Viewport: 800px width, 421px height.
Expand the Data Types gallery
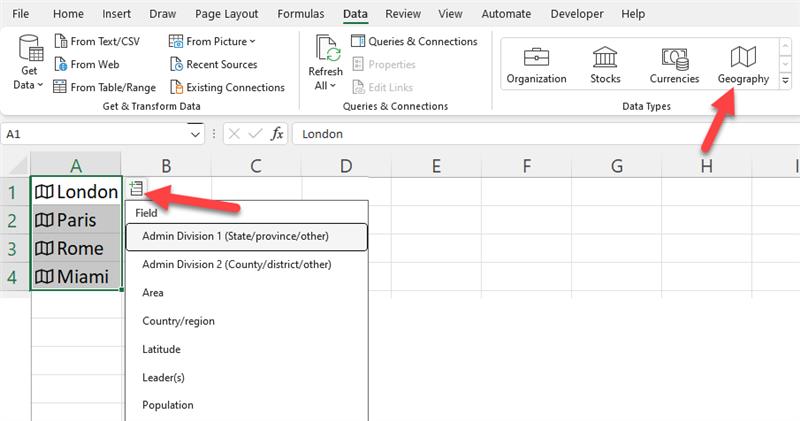pos(785,81)
